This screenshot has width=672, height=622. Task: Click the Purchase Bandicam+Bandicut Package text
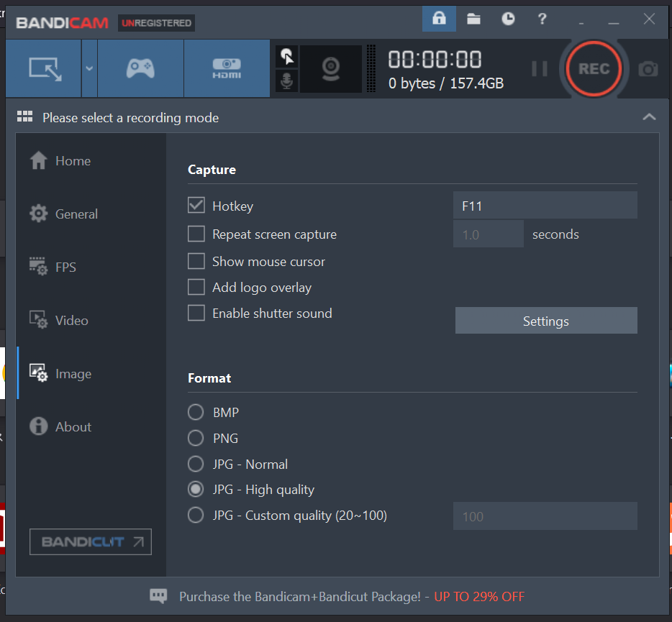(300, 596)
